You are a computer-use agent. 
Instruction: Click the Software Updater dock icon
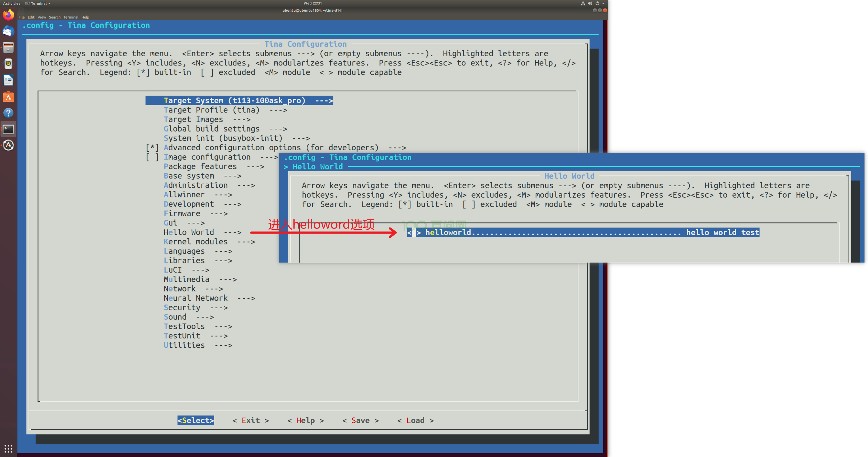[x=9, y=145]
